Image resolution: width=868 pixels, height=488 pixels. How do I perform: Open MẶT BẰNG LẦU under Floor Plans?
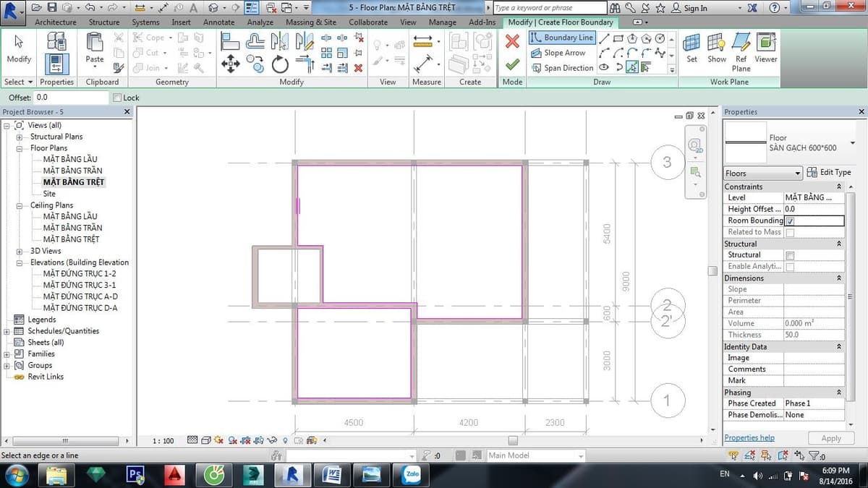70,159
